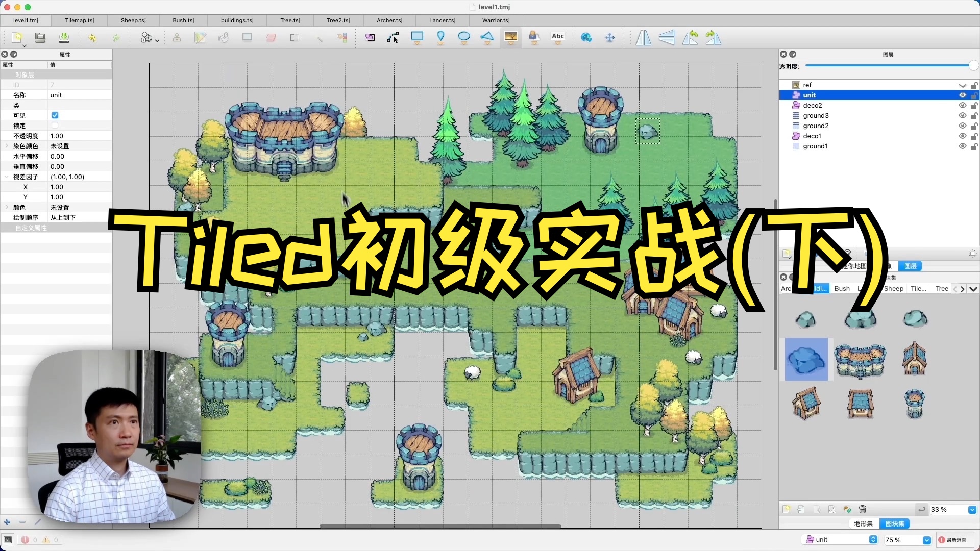
Task: Select the Bucket Fill tool
Action: coord(224,37)
